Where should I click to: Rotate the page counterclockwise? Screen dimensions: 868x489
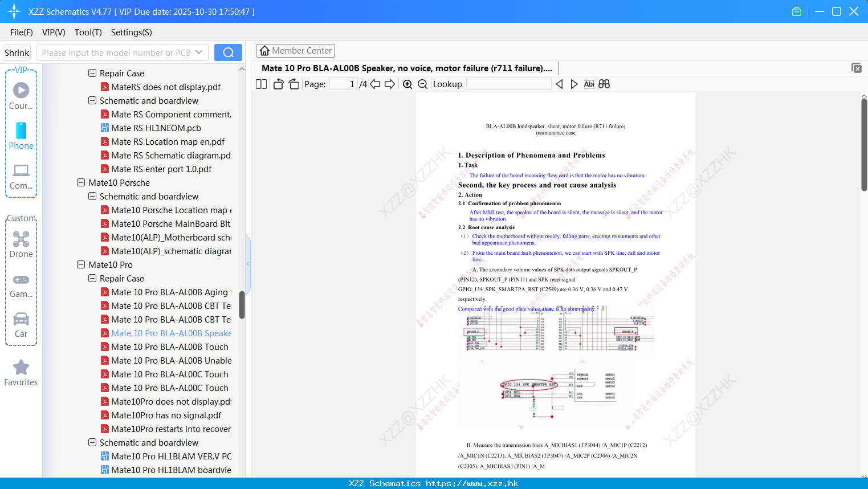click(278, 84)
